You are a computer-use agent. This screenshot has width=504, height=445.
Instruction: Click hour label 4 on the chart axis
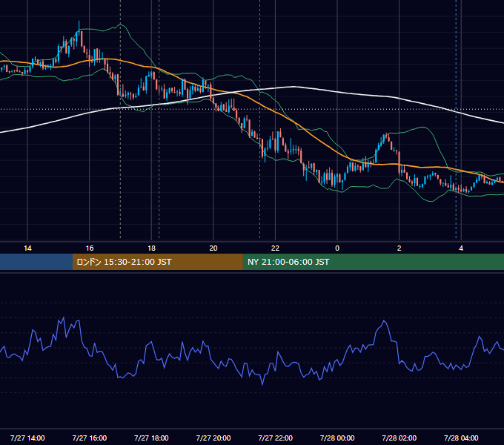point(461,248)
